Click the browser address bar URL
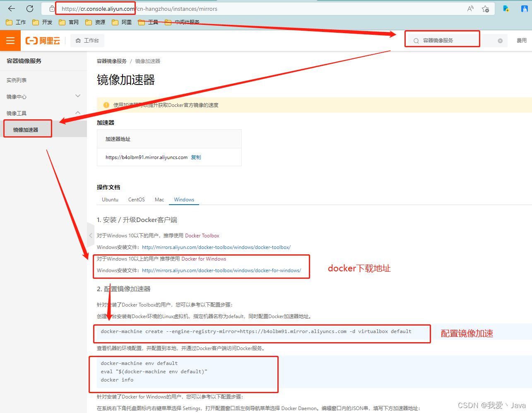 140,9
